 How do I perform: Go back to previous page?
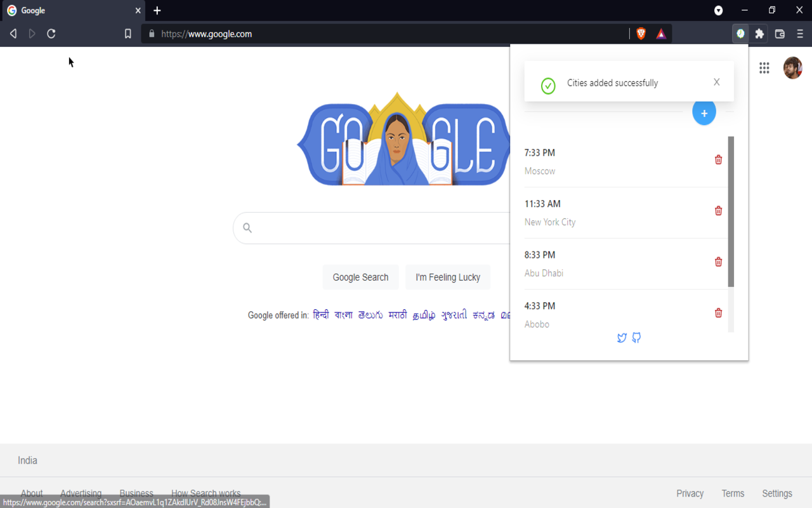pos(13,34)
